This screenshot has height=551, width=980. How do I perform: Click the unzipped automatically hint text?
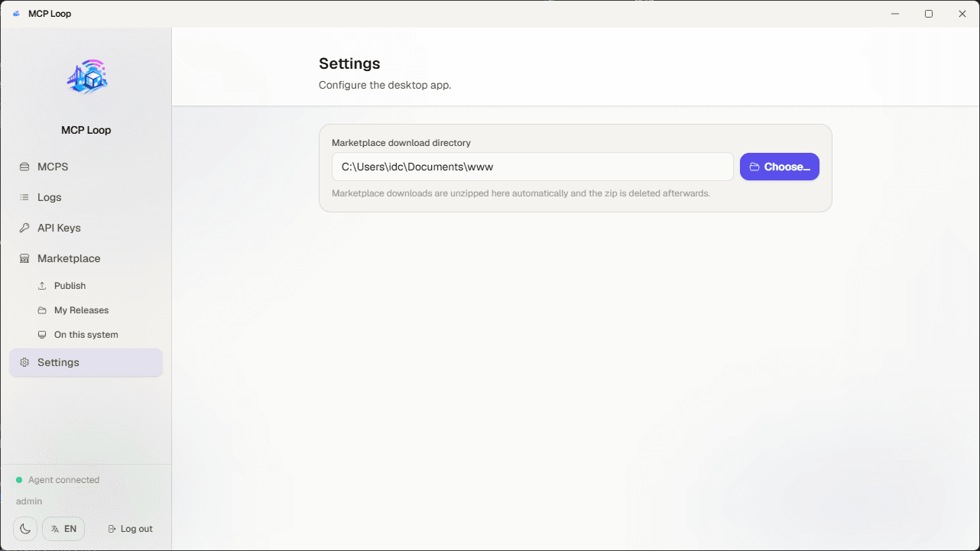coord(521,193)
